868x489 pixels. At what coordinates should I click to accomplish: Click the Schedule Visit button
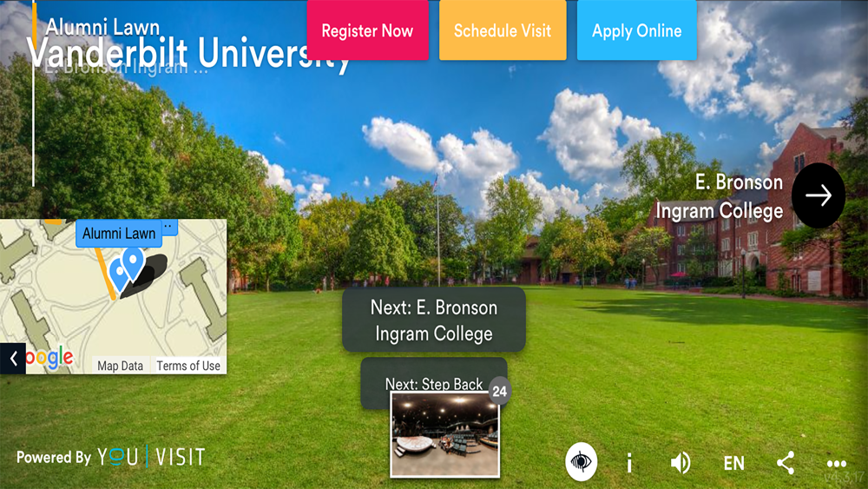click(503, 30)
